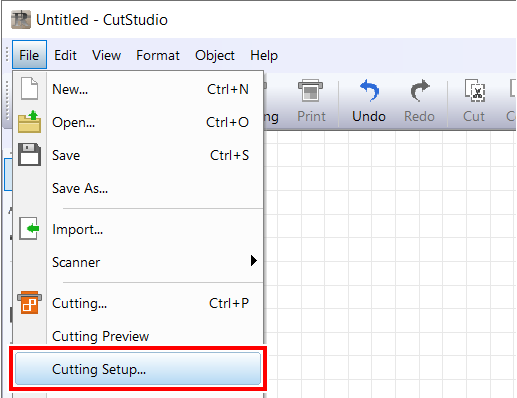Click the Ctrl+P shortcut text
The width and height of the screenshot is (517, 398).
coord(229,303)
